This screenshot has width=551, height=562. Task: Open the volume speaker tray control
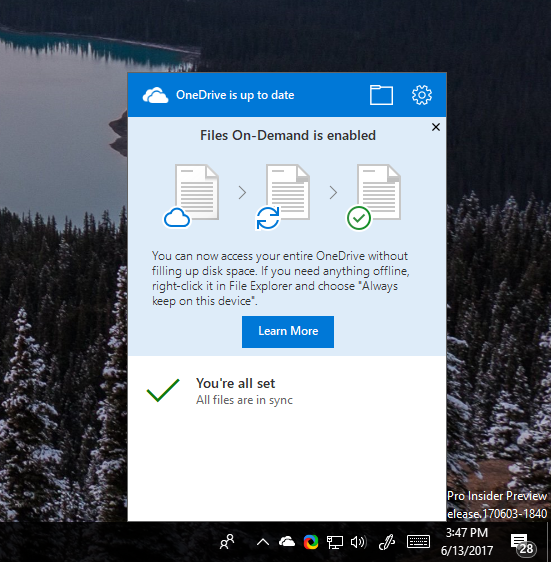[358, 542]
